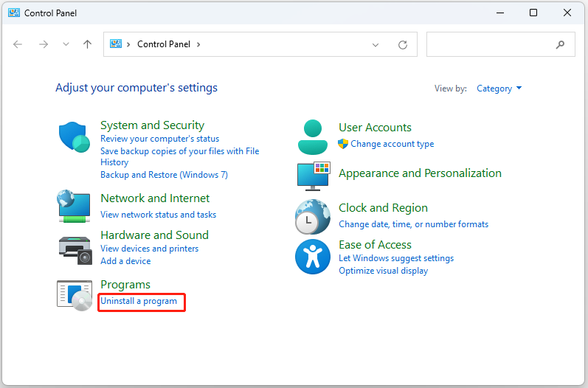Open the User Accounts person icon
The height and width of the screenshot is (388, 588).
312,137
